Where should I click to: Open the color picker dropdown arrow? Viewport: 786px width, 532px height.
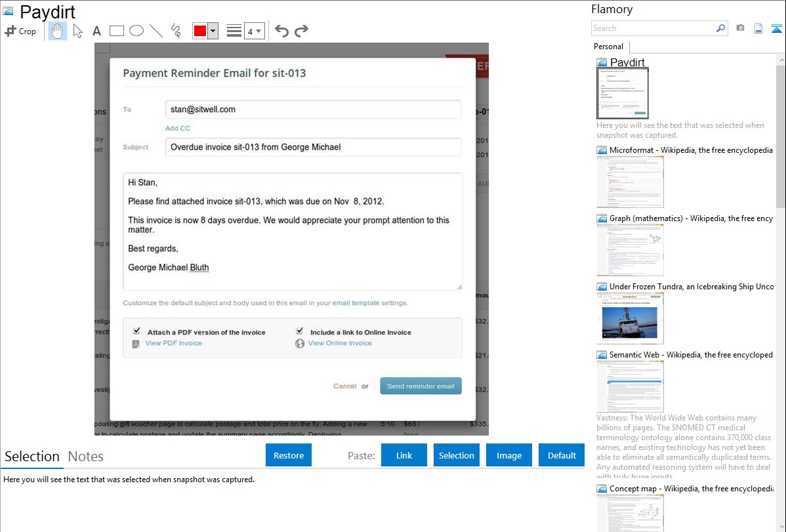pos(213,31)
